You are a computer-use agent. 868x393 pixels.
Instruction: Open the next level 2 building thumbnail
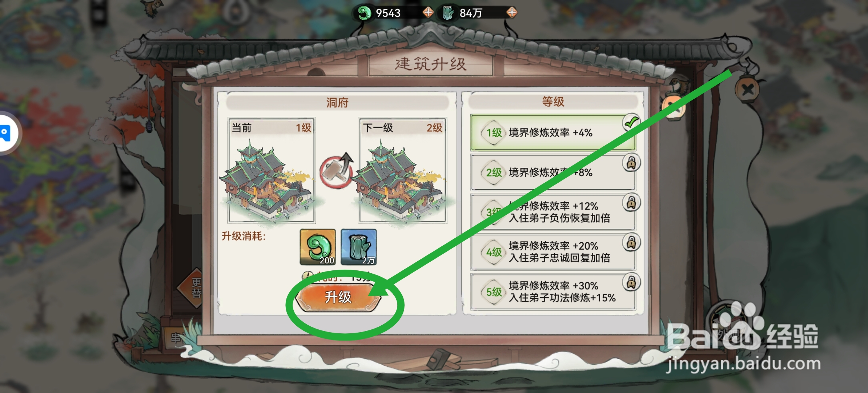click(x=402, y=170)
